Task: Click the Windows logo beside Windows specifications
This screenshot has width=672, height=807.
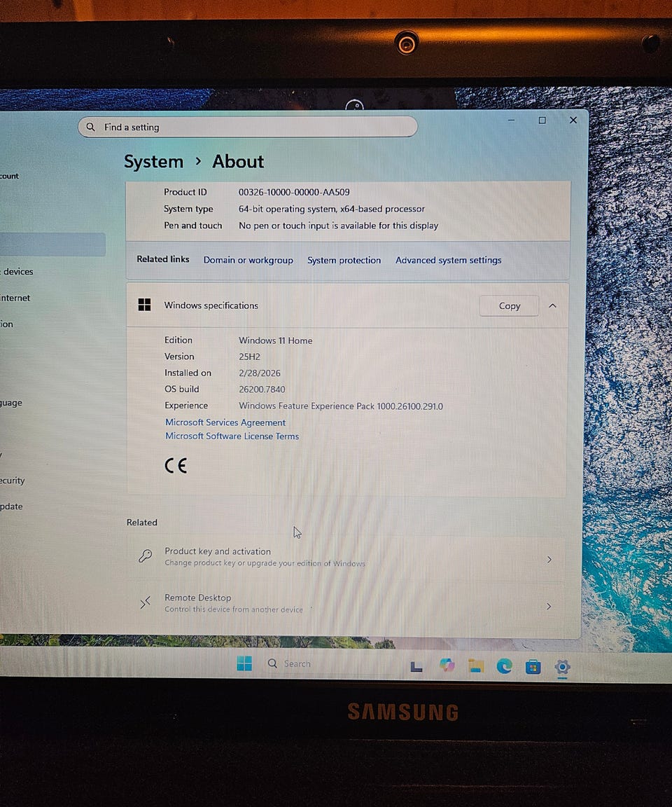Action: (x=144, y=305)
